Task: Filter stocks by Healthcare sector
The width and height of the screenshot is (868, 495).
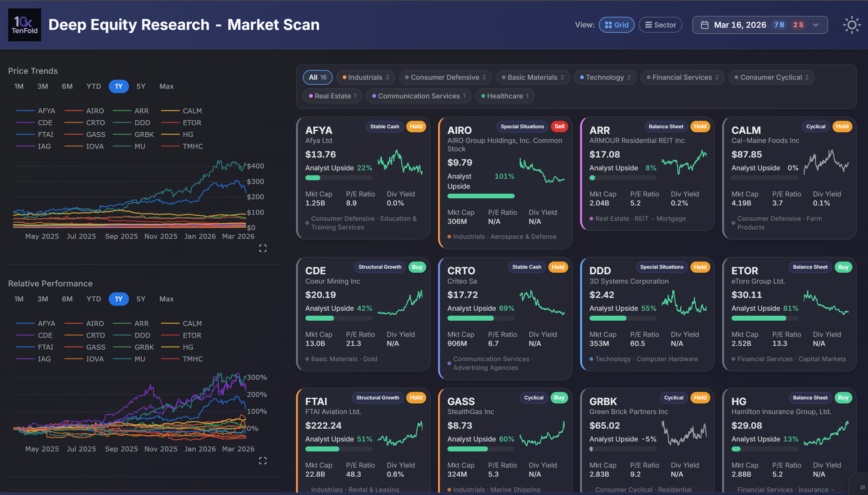Action: pyautogui.click(x=504, y=96)
